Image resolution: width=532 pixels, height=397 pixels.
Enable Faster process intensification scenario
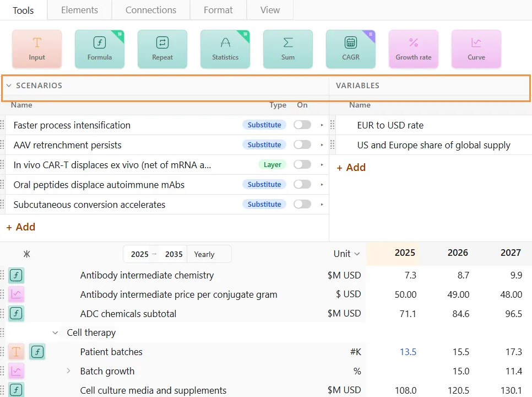[x=302, y=125]
